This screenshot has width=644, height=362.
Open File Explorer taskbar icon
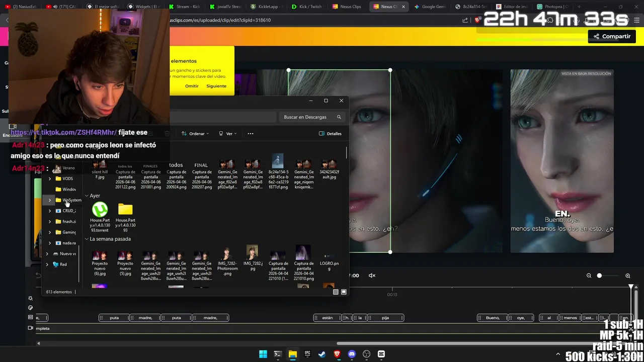292,354
